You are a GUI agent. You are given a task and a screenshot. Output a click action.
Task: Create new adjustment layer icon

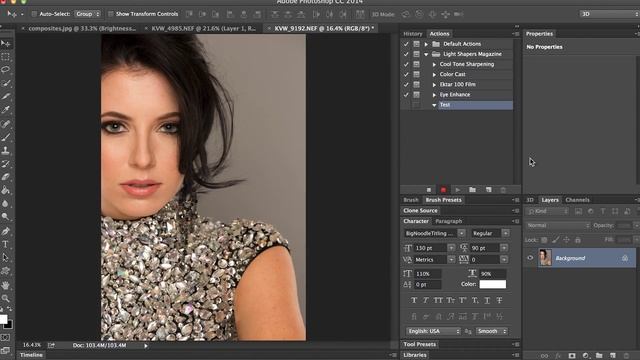point(586,356)
